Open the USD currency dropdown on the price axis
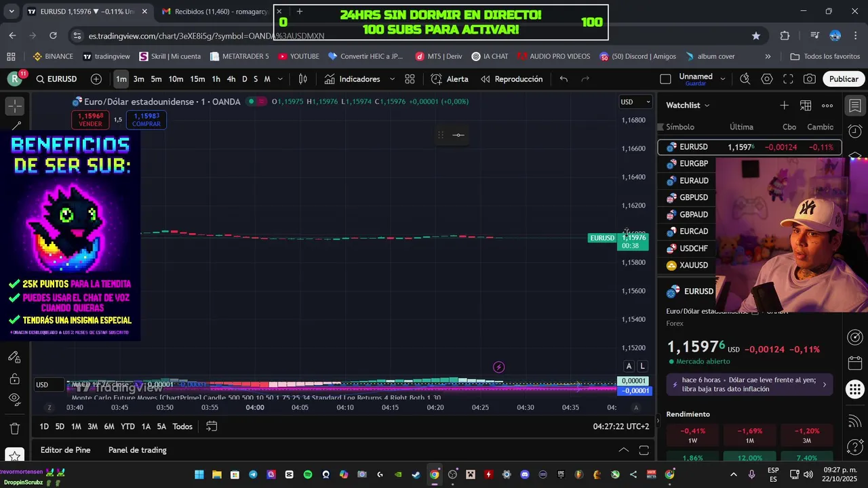 (x=635, y=102)
